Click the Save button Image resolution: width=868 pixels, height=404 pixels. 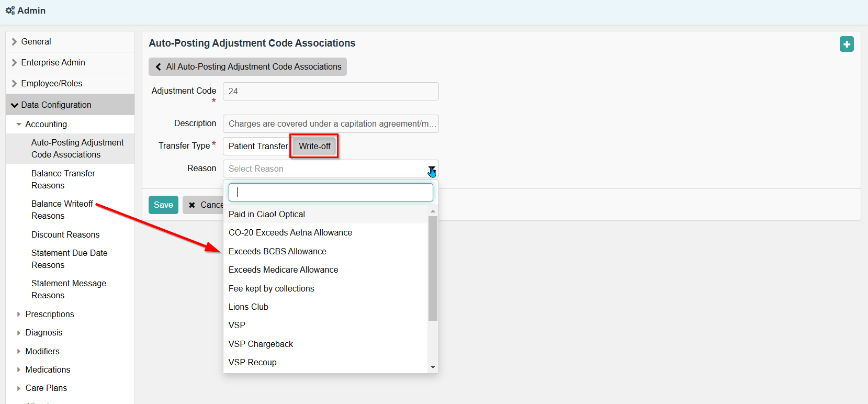coord(163,205)
